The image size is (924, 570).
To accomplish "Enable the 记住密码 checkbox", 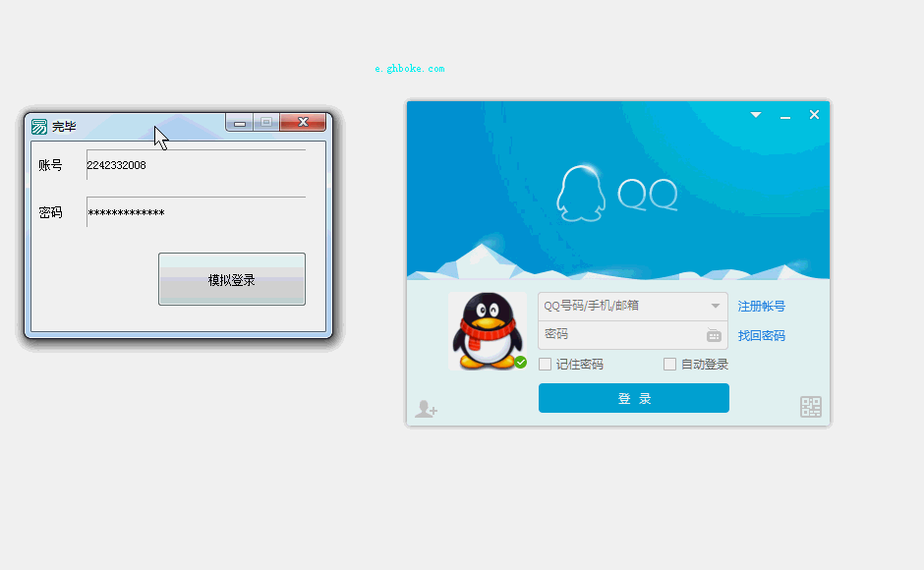I will coord(546,365).
